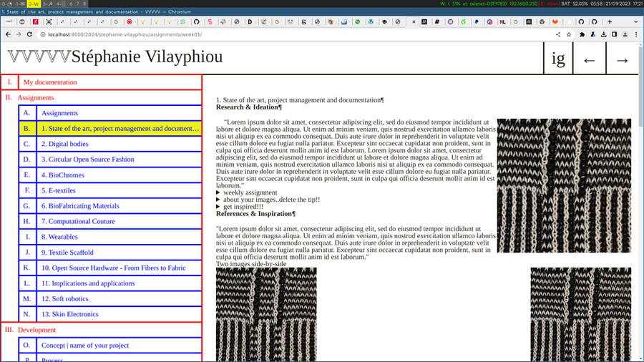
Task: Click the browser forward arrow
Action: (x=19, y=34)
